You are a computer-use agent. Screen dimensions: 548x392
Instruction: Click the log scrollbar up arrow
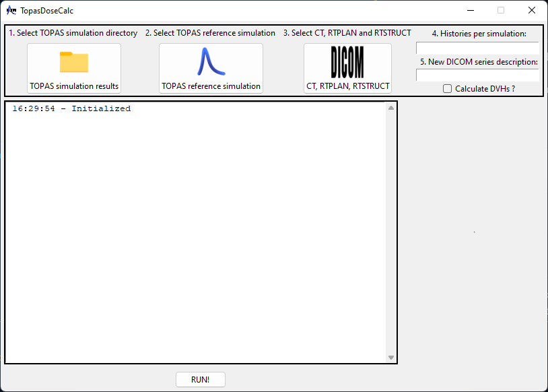[391, 107]
